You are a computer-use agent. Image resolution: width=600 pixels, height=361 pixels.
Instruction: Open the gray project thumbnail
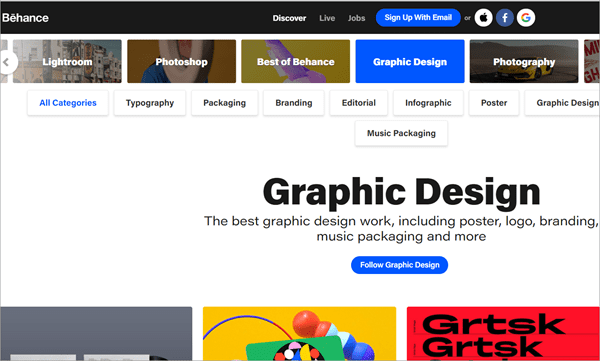(96, 333)
